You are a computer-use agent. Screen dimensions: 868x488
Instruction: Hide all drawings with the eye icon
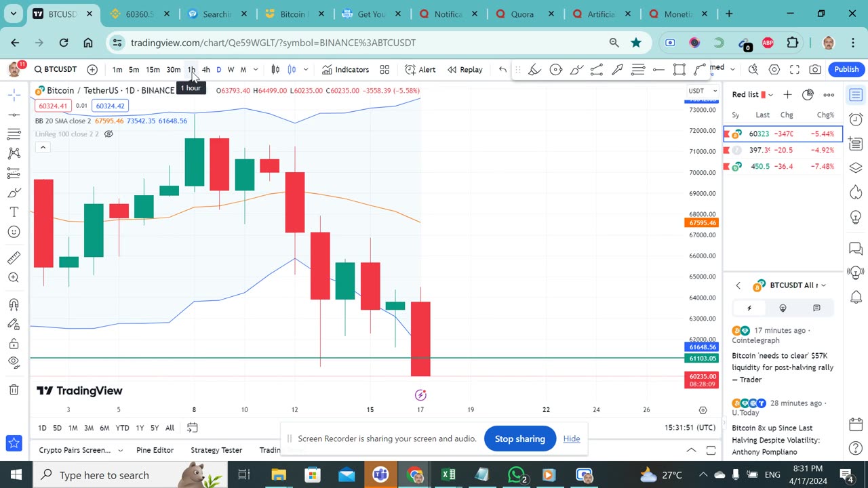click(14, 363)
